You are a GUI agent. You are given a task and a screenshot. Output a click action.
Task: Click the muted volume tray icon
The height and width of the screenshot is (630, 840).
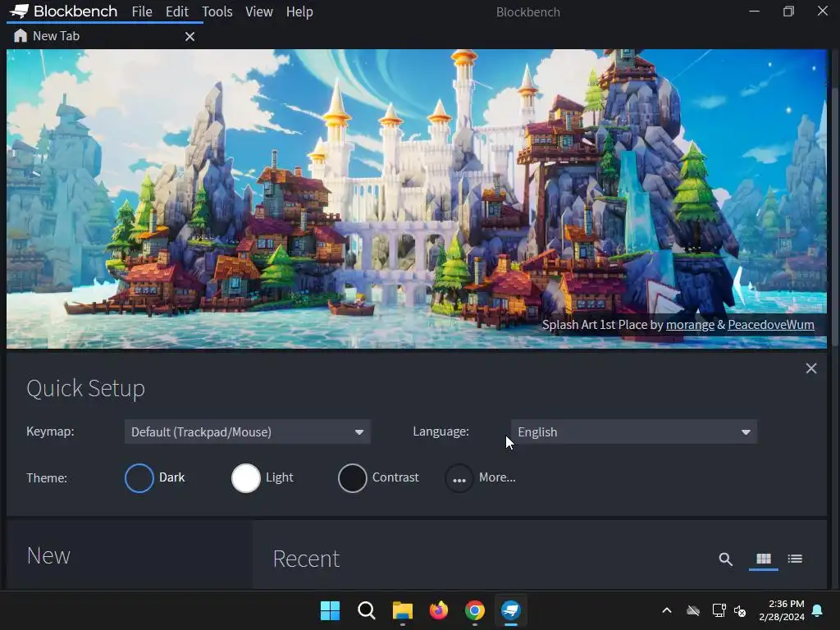(741, 610)
